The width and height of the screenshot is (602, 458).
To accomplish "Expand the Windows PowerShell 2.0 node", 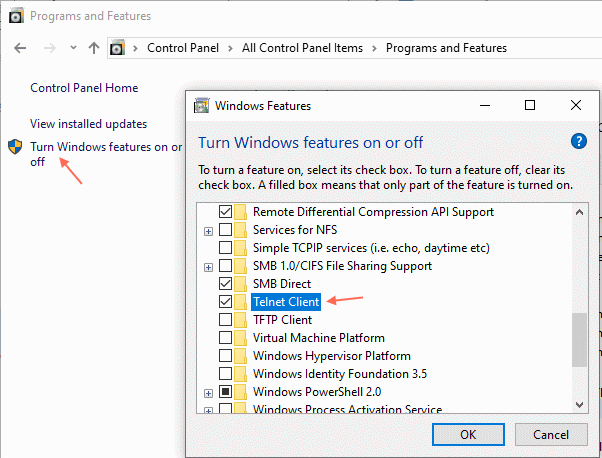I will pyautogui.click(x=208, y=393).
